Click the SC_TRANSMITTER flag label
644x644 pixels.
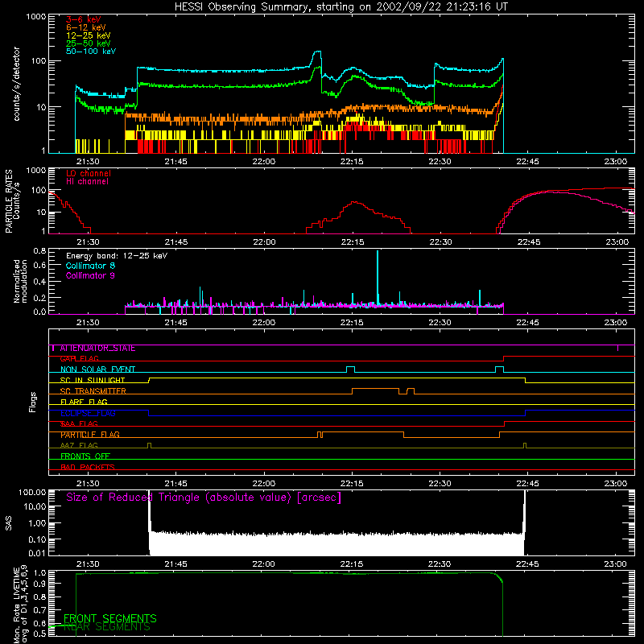93,391
